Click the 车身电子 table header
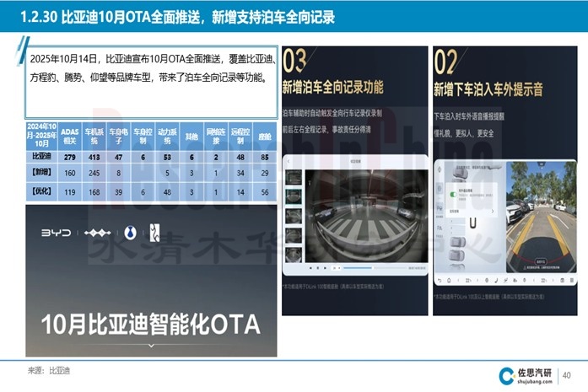This screenshot has width=588, height=392. 118,137
